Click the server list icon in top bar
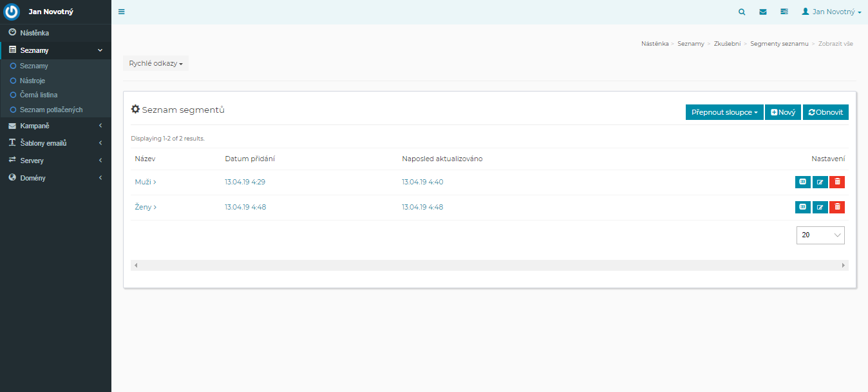 click(x=784, y=12)
